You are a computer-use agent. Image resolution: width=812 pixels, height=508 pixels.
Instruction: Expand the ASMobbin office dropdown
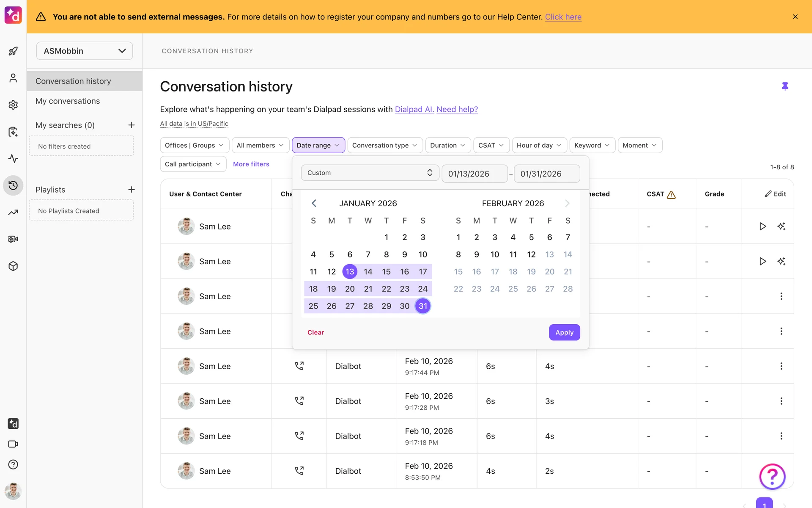tap(85, 51)
